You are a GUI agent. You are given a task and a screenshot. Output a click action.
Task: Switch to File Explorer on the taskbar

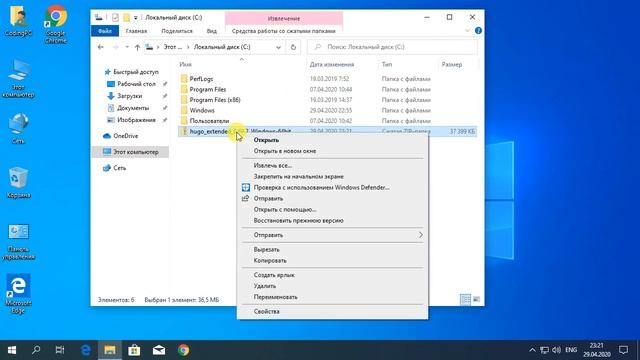110,350
